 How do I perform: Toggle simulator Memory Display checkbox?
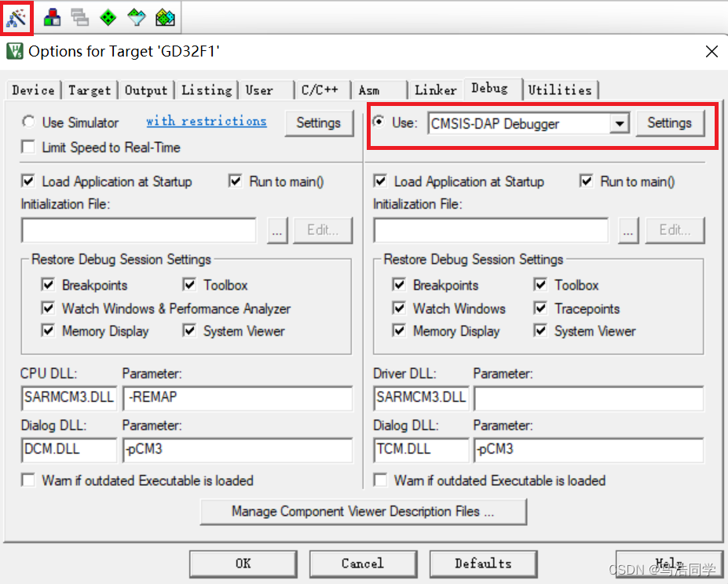(48, 330)
